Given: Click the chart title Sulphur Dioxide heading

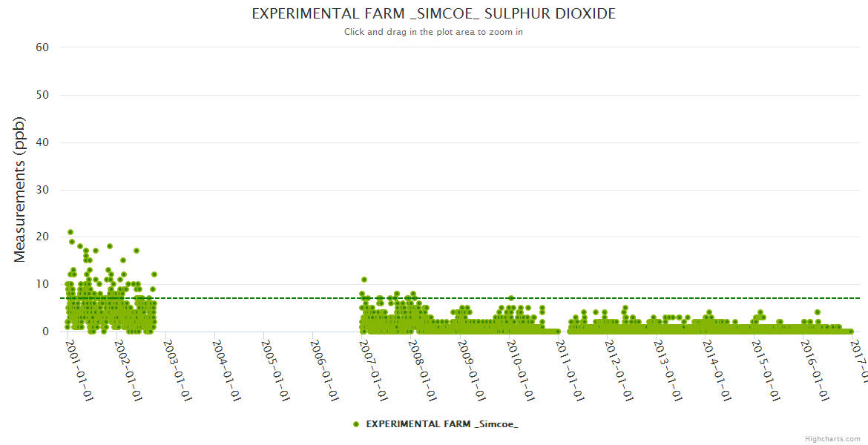Looking at the screenshot, I should click(433, 14).
